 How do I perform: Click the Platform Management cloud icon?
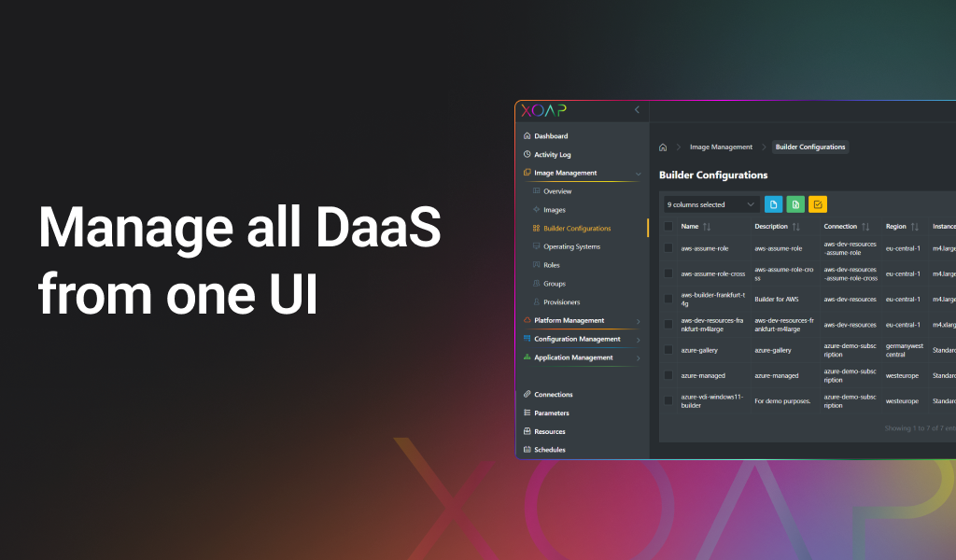527,320
